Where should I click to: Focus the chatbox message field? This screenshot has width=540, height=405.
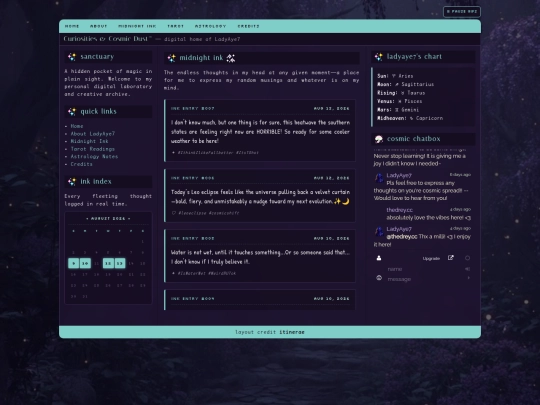click(x=425, y=279)
